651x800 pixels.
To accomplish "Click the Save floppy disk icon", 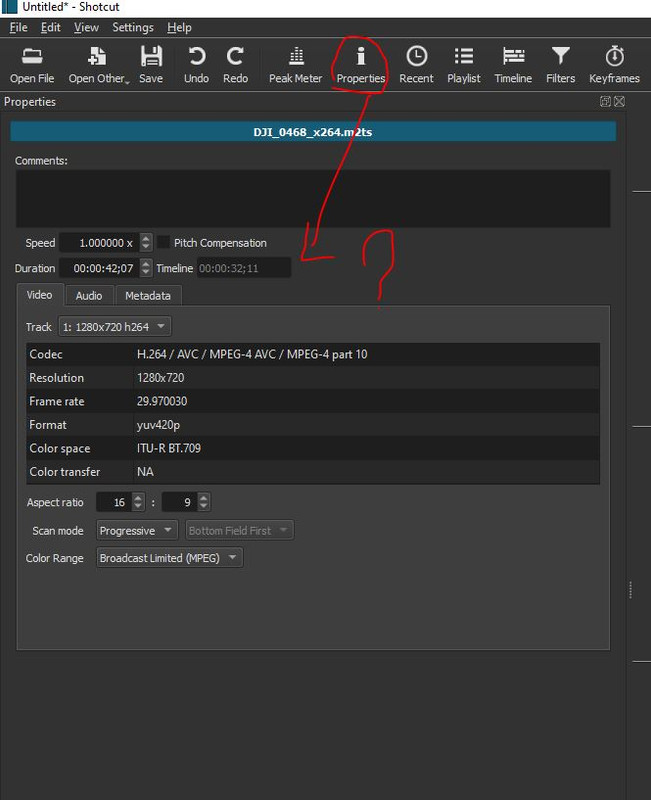I will pos(151,56).
